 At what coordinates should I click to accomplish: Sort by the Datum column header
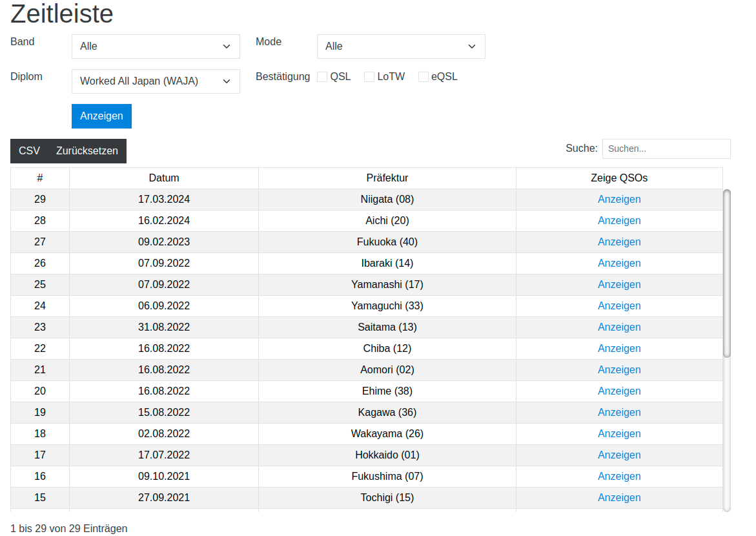click(164, 178)
